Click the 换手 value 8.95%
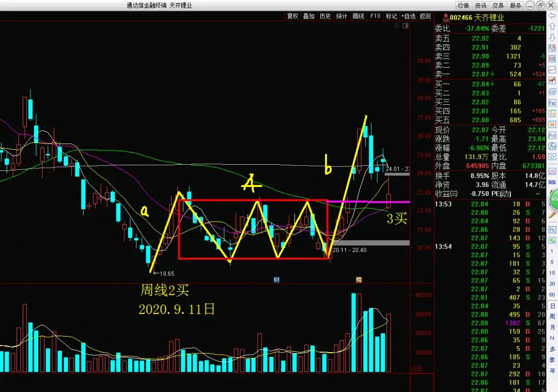558x392 pixels. [x=479, y=176]
